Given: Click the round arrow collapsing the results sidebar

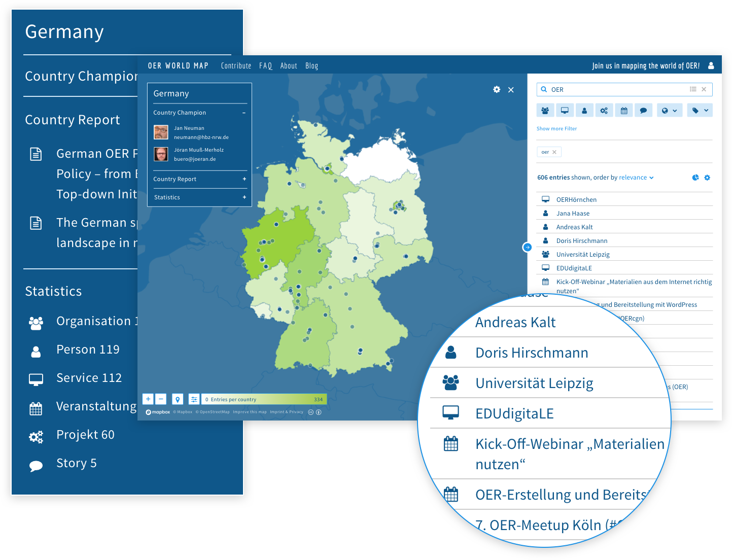Looking at the screenshot, I should coord(528,247).
